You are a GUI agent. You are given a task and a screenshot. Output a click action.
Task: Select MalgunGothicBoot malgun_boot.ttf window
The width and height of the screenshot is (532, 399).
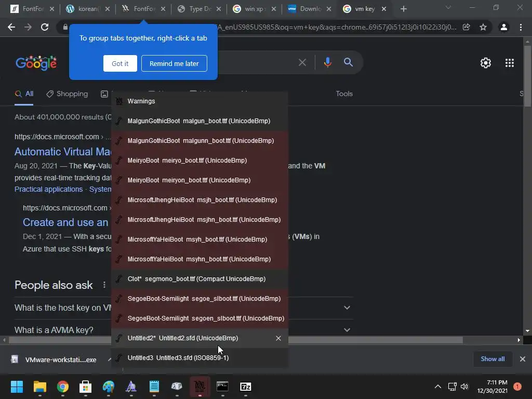(x=200, y=121)
